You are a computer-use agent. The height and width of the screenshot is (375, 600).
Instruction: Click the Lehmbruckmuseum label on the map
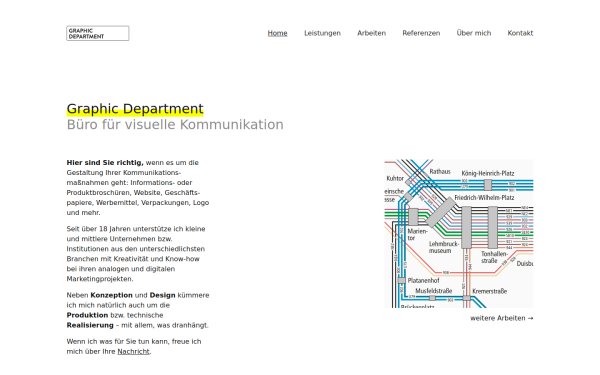tap(443, 247)
